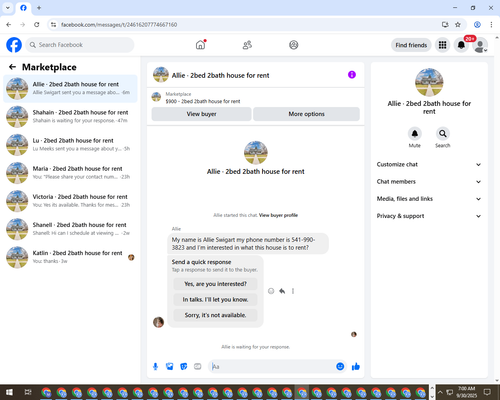The image size is (500, 400).
Task: Open the Chrome three-dot menu
Action: (491, 25)
